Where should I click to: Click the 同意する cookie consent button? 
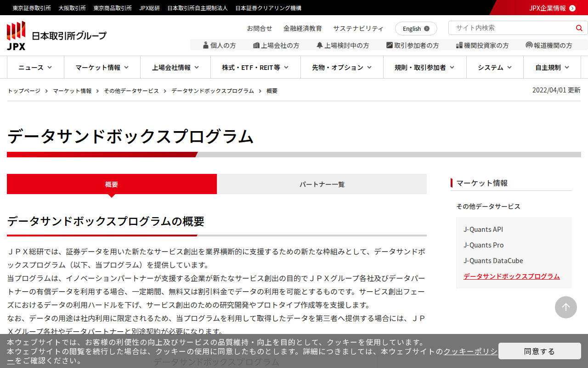[540, 351]
